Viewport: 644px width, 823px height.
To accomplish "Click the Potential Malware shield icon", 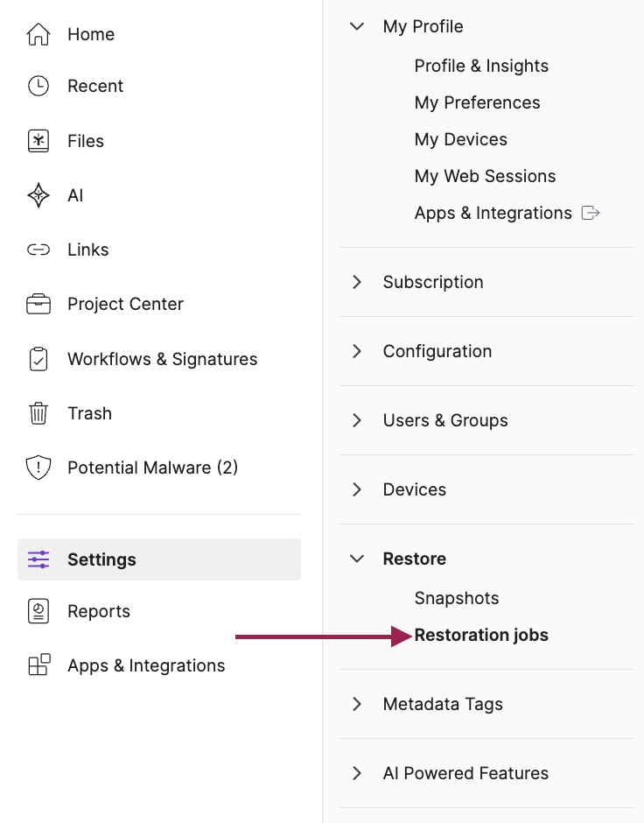I will [x=38, y=468].
